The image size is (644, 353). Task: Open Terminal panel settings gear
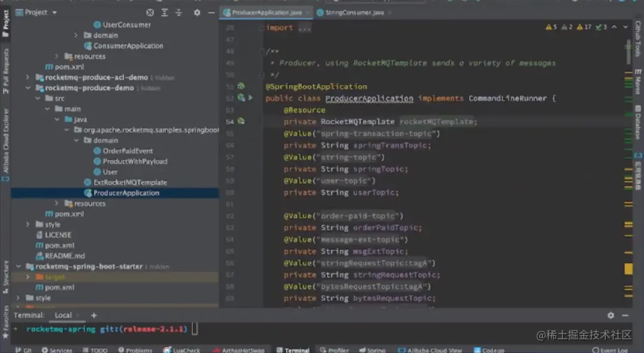[611, 315]
